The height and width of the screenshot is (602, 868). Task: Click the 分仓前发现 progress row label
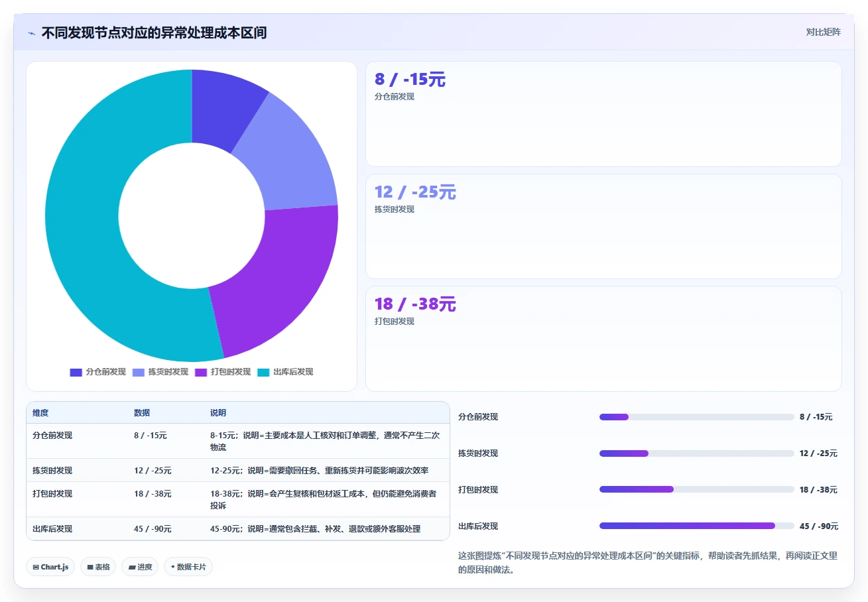478,417
